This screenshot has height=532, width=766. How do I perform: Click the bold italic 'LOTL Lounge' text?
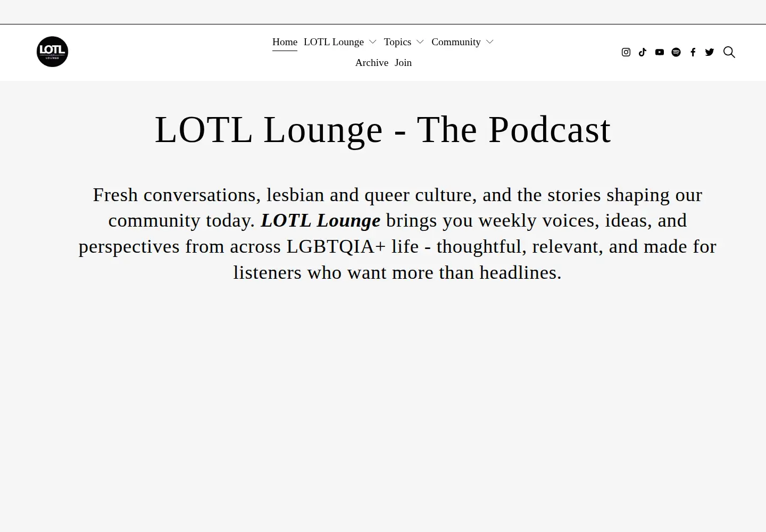[x=321, y=220]
